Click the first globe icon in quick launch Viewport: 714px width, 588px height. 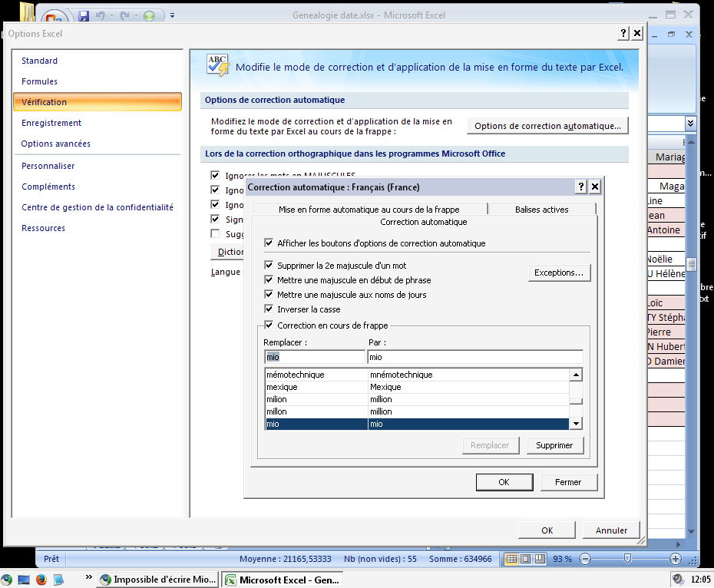pyautogui.click(x=6, y=580)
